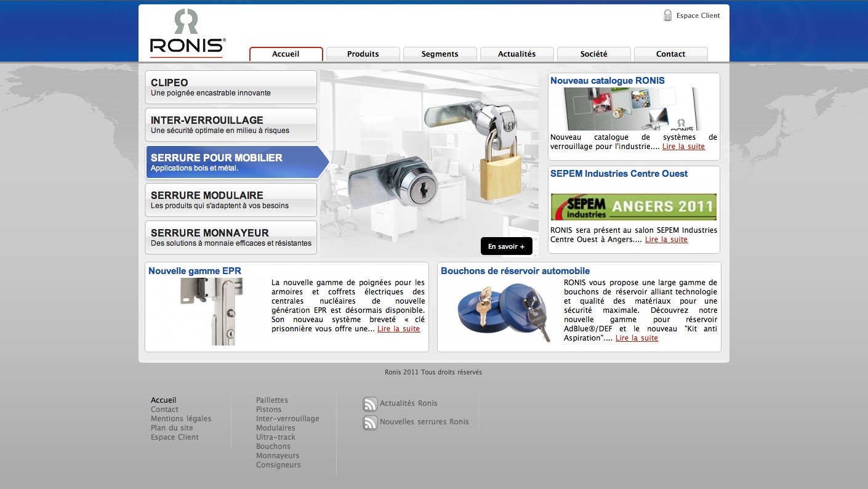Select the CLIPEO slide panel
The height and width of the screenshot is (489, 868).
click(x=231, y=87)
